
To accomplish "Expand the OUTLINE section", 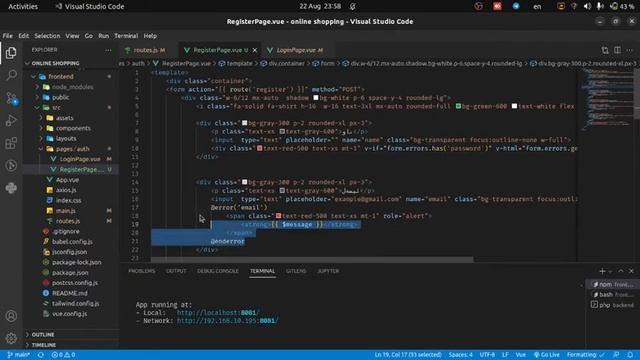I will coord(43,334).
